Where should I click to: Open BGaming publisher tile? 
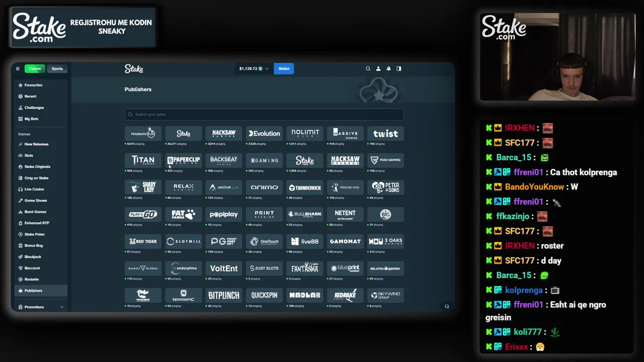pyautogui.click(x=264, y=160)
